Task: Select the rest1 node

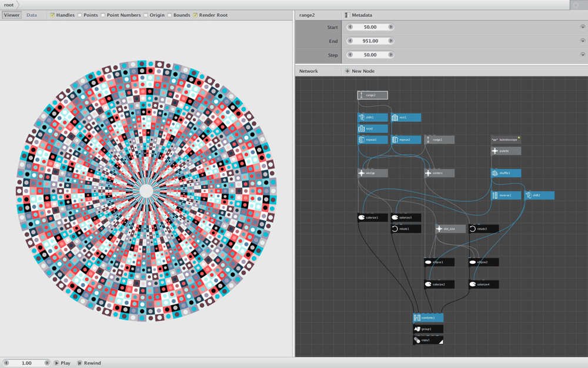Action: 406,118
